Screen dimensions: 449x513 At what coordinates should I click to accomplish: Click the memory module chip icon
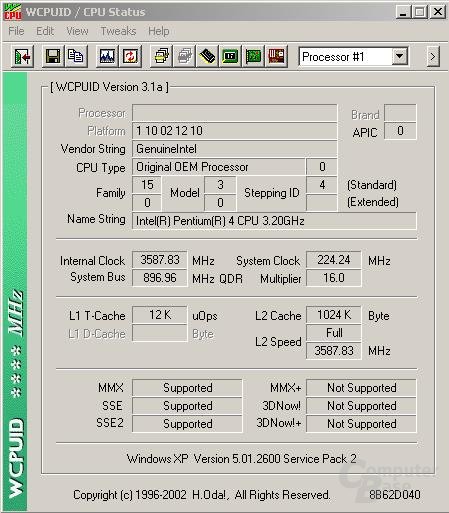coord(207,57)
